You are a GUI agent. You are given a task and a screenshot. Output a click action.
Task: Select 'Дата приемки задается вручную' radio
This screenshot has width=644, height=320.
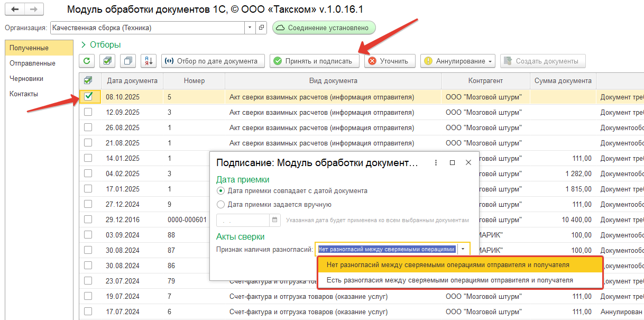pos(220,204)
